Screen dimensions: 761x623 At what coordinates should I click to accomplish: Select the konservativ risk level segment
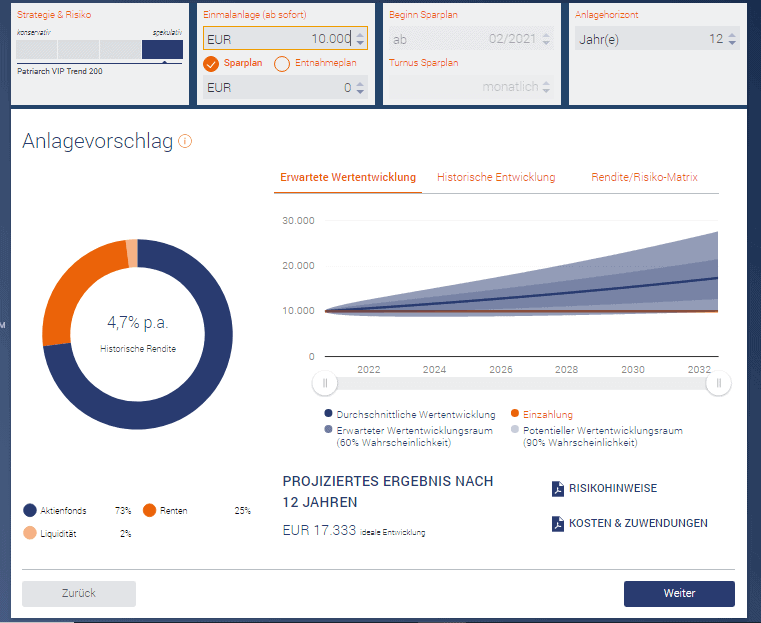pos(36,49)
